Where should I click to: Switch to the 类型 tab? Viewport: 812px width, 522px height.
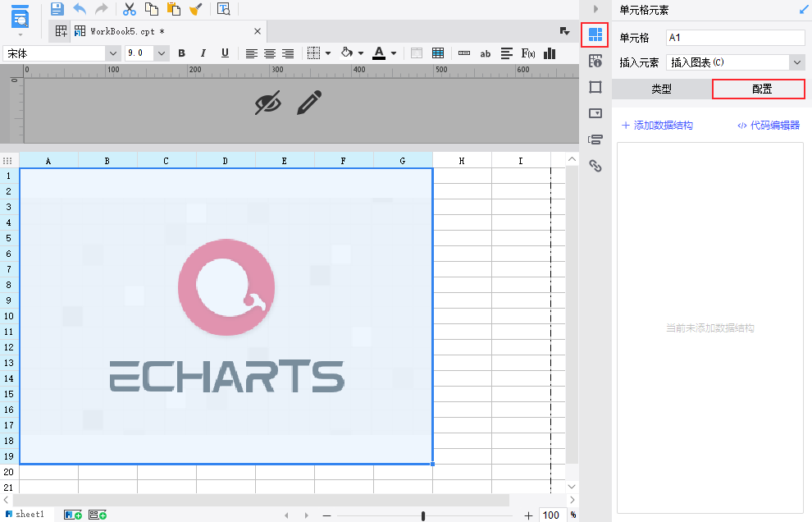coord(661,89)
